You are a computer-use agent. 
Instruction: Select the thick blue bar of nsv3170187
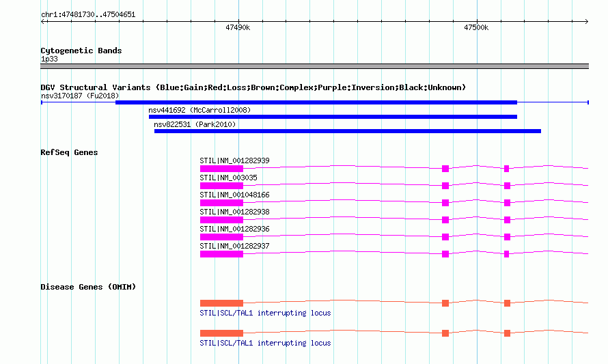(x=316, y=102)
